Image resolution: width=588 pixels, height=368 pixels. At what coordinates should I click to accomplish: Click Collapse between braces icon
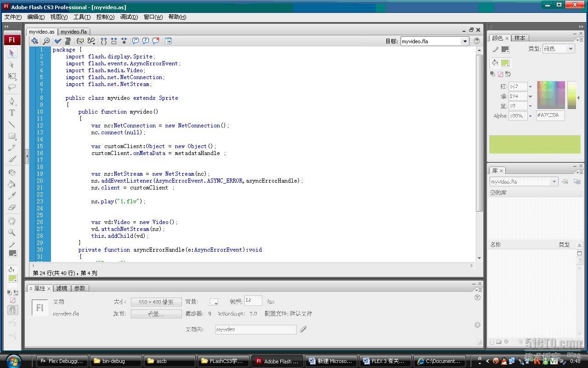[104, 41]
